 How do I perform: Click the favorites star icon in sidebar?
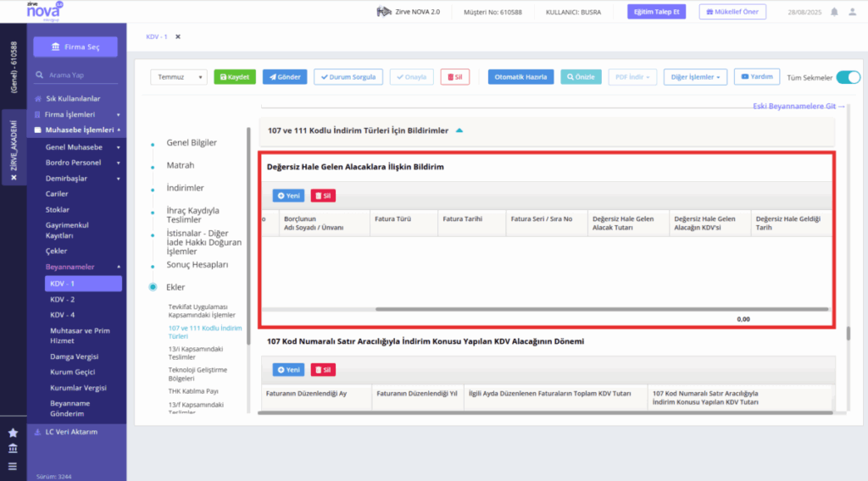(x=13, y=433)
